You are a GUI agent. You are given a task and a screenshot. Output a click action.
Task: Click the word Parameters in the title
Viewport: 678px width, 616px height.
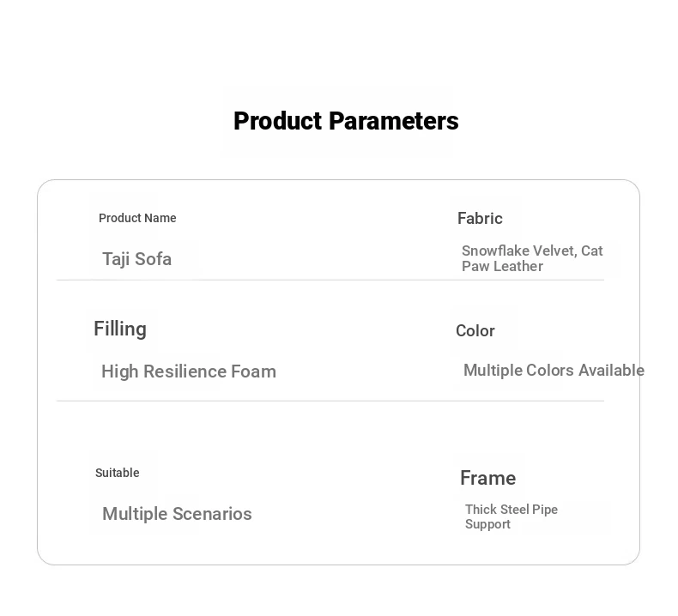pyautogui.click(x=394, y=121)
